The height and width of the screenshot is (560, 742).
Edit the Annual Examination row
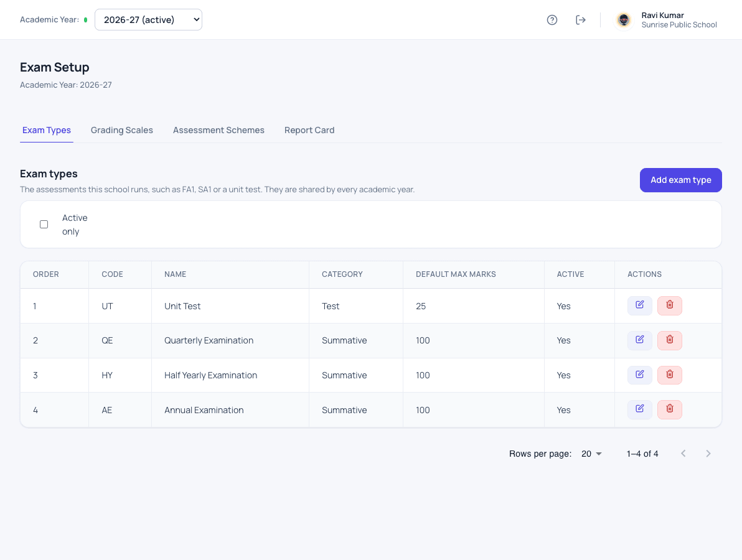coord(640,409)
